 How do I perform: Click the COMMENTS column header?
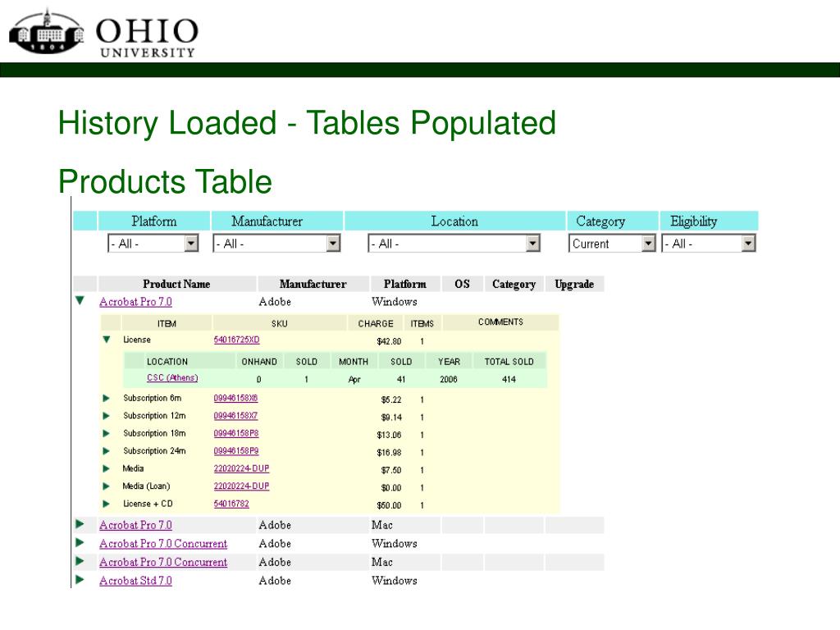click(x=500, y=322)
